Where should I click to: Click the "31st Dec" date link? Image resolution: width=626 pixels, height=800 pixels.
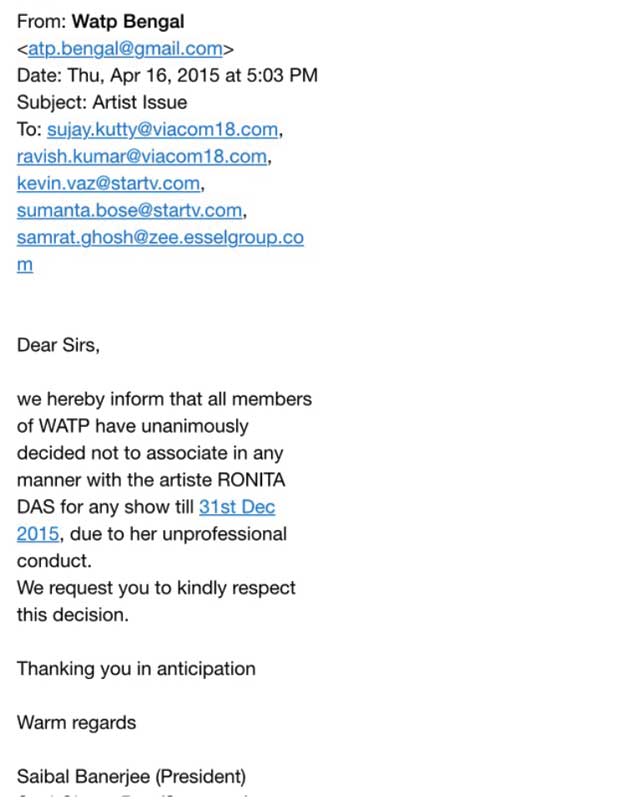coord(237,507)
